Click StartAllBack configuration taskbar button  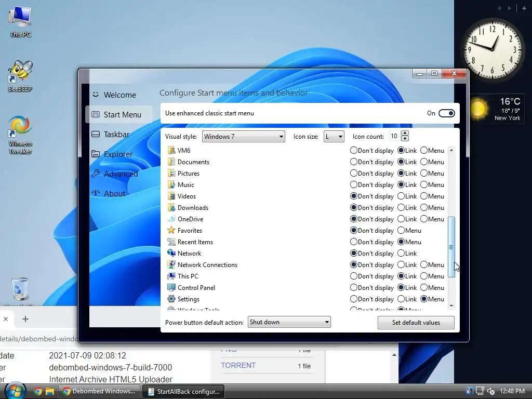click(x=183, y=392)
